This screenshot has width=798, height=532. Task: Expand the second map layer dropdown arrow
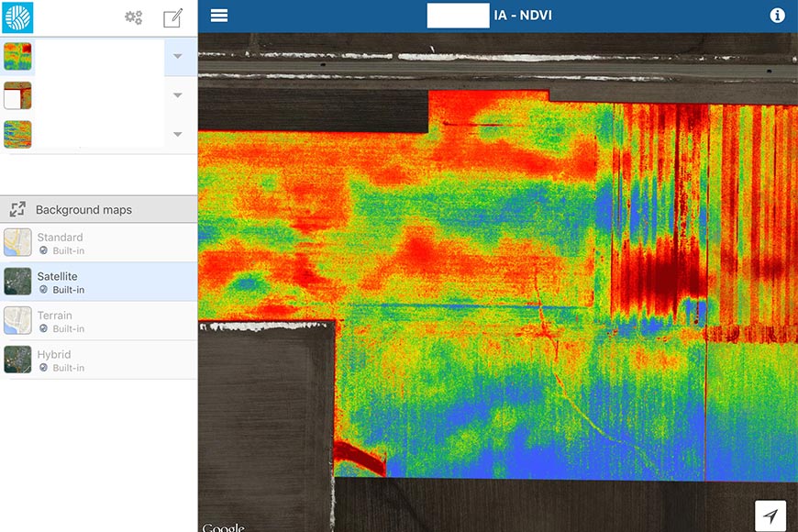pos(178,95)
